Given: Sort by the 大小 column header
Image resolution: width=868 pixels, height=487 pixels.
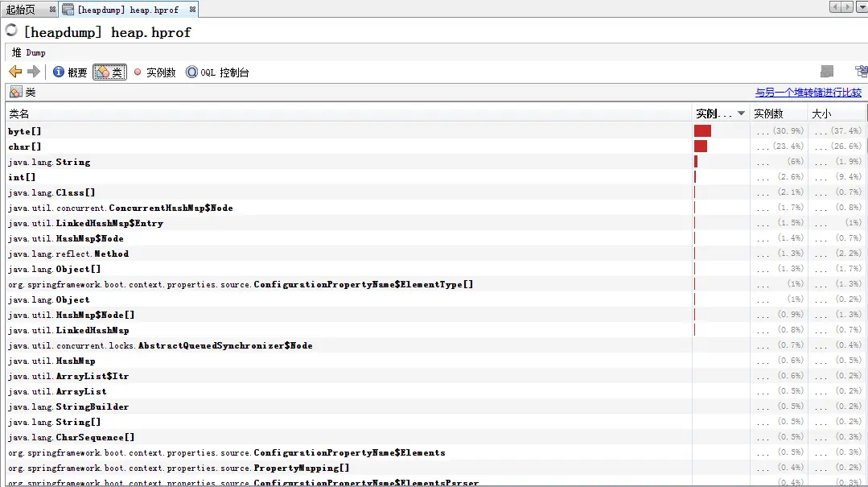Looking at the screenshot, I should click(x=837, y=113).
